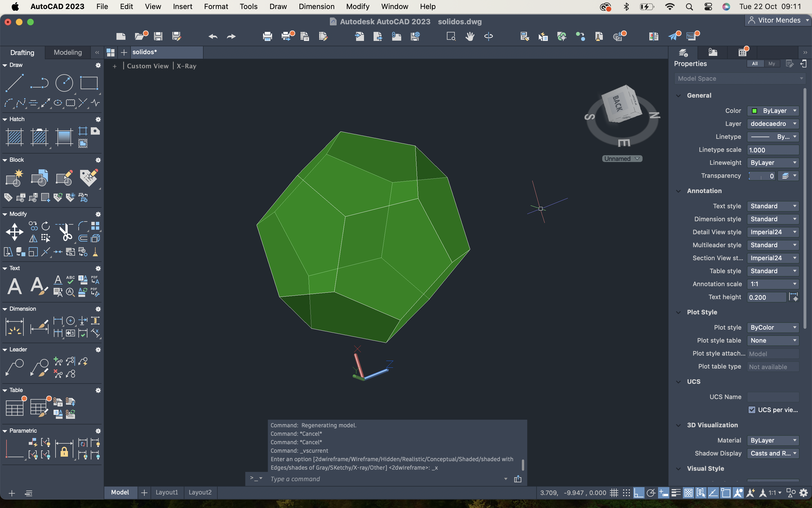Open the Modify menu
This screenshot has height=508, width=812.
[357, 6]
